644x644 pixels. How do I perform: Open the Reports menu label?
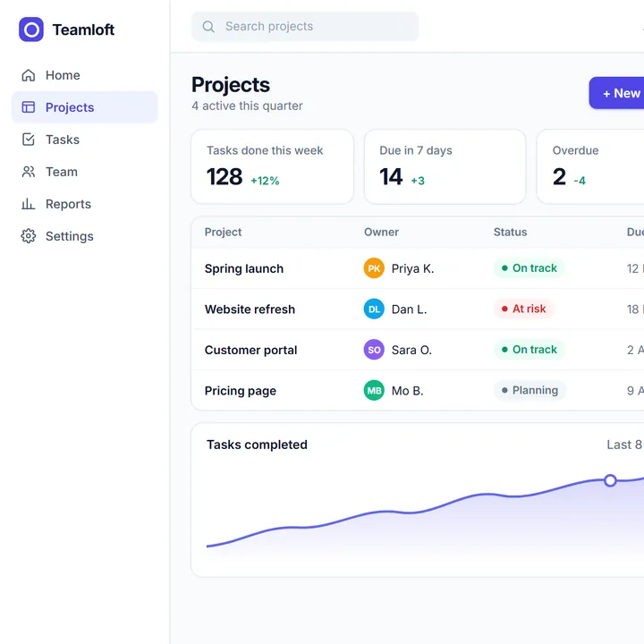click(x=68, y=204)
